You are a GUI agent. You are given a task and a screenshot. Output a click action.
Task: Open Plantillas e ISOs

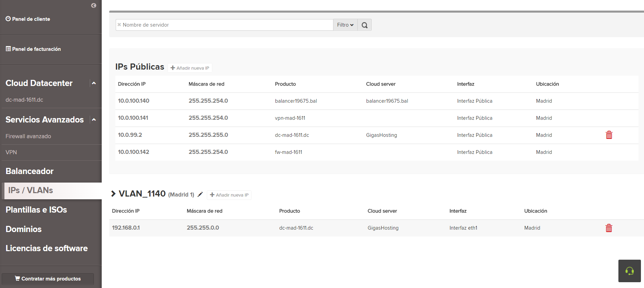36,210
